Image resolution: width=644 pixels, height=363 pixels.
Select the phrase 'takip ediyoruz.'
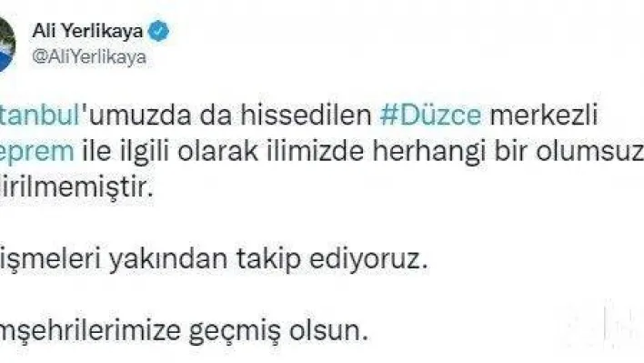332,259
